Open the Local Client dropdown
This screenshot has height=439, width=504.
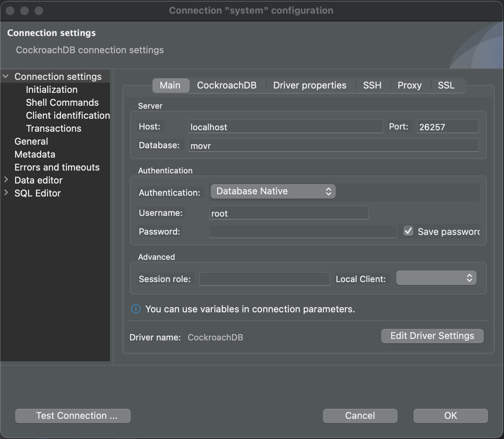click(x=436, y=278)
